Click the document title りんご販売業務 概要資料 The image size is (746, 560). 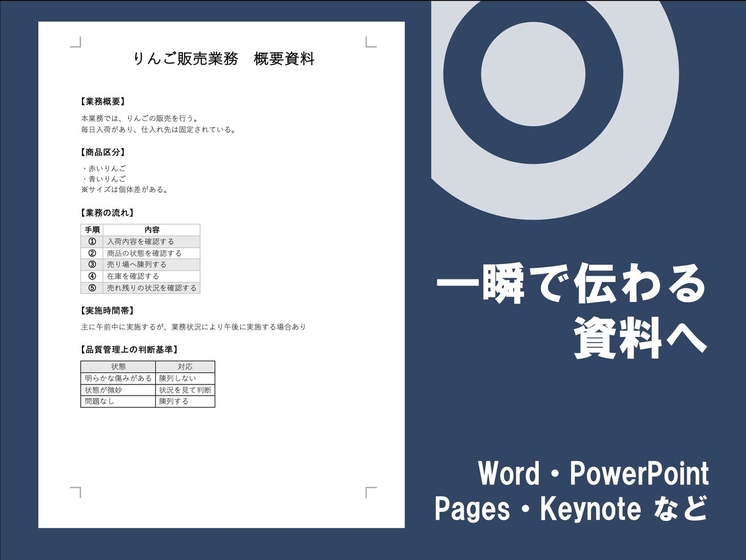click(224, 59)
